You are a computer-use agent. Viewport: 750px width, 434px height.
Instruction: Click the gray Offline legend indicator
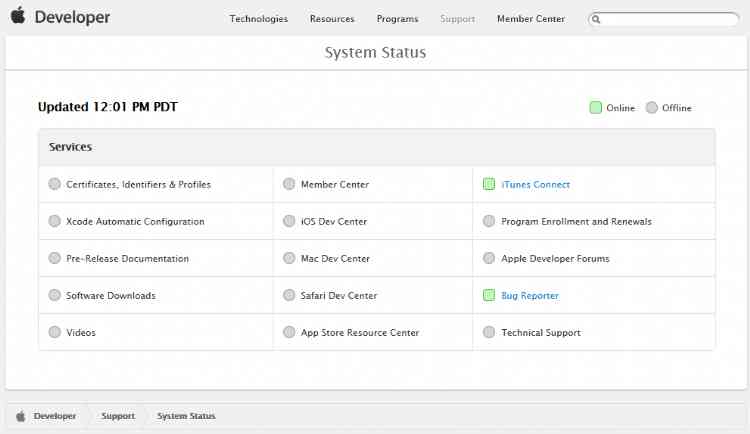[651, 108]
